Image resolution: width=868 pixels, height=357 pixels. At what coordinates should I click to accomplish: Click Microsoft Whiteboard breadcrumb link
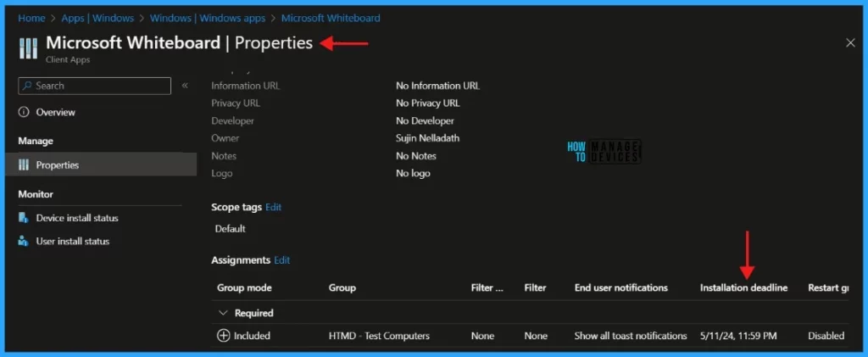331,19
